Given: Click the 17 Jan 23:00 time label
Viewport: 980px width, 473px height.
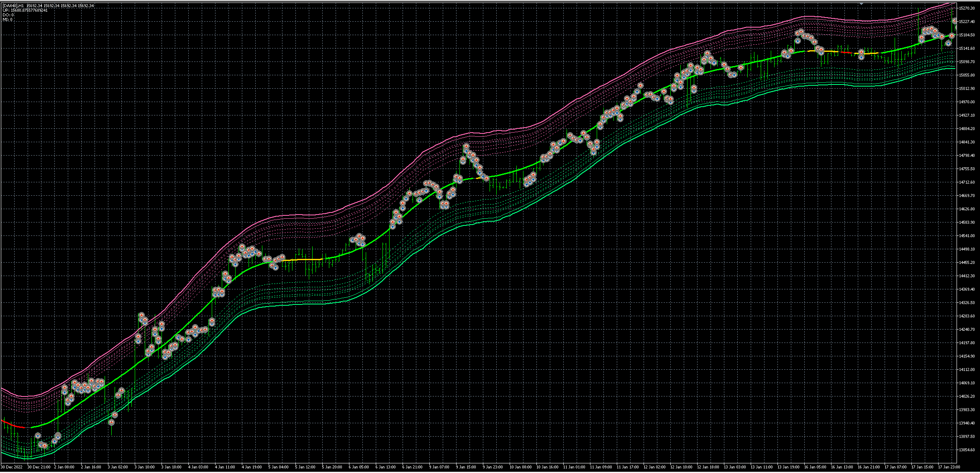Looking at the screenshot, I should 949,467.
